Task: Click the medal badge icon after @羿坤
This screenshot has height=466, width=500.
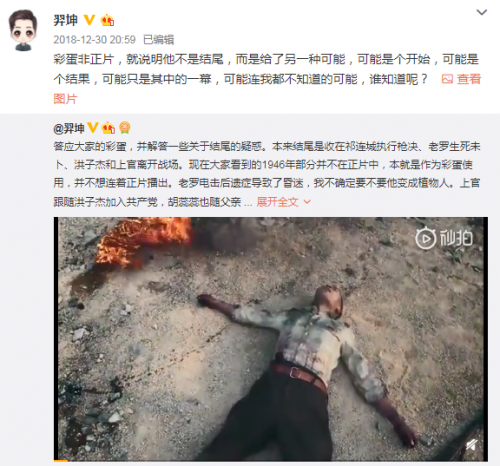Action: (x=125, y=127)
